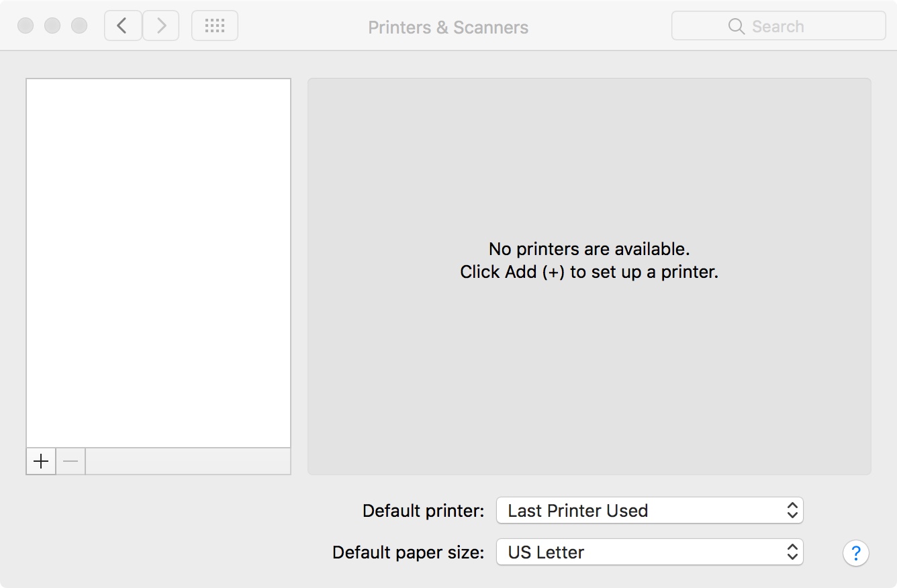Open help via the question mark button
Screen dimensions: 897x588
coord(855,552)
